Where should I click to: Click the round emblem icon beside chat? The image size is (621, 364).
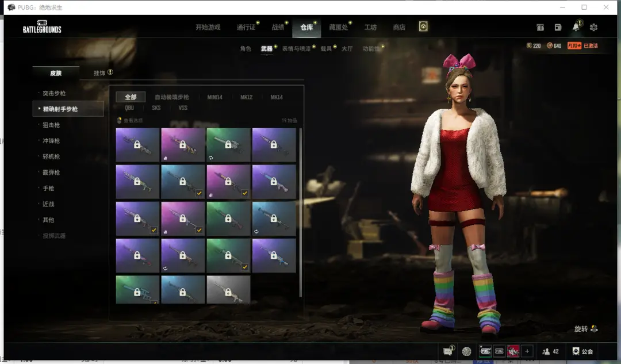[x=467, y=351]
